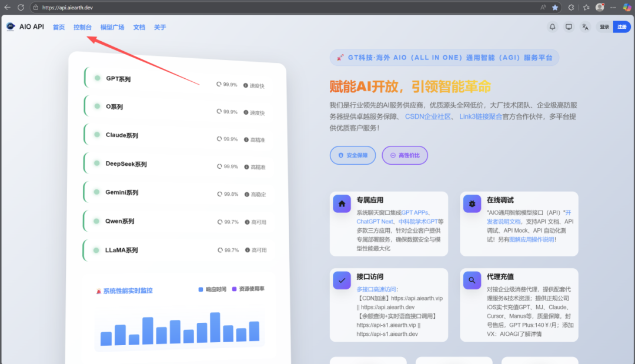635x364 pixels.
Task: Open the ChatGPT Next link
Action: pos(375,222)
